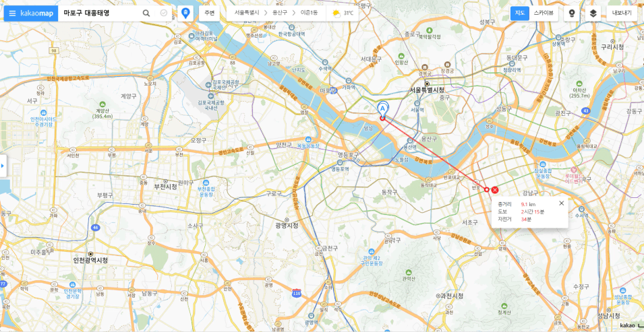
Task: Click the blue location pin button
Action: [185, 13]
